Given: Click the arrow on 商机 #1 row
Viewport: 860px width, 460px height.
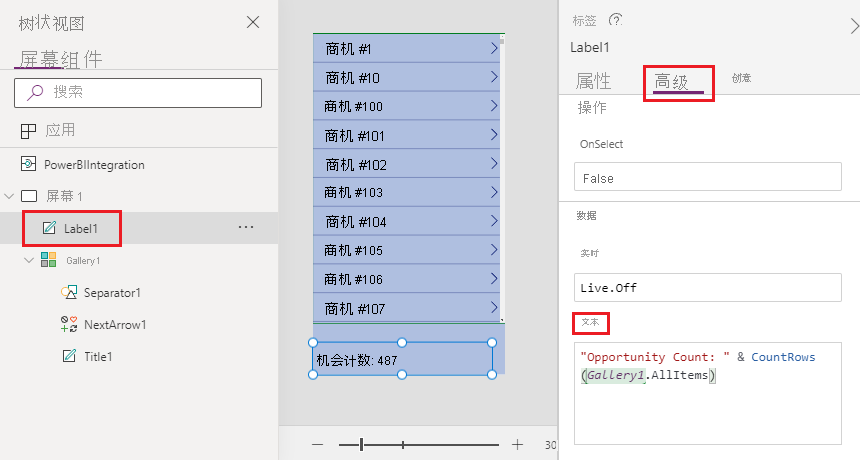Looking at the screenshot, I should pyautogui.click(x=494, y=48).
